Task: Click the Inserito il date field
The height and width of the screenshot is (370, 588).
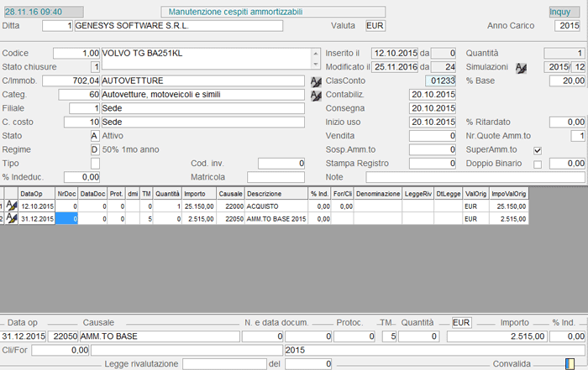Action: pyautogui.click(x=395, y=53)
